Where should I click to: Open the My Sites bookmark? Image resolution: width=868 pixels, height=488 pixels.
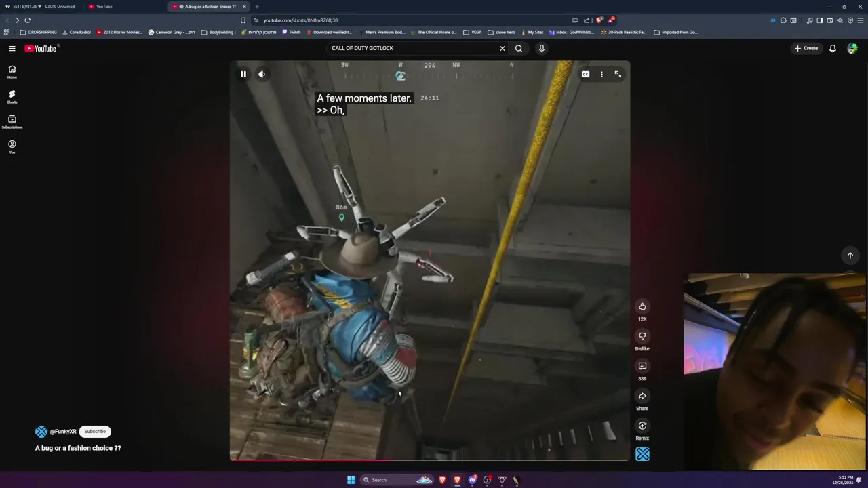532,32
